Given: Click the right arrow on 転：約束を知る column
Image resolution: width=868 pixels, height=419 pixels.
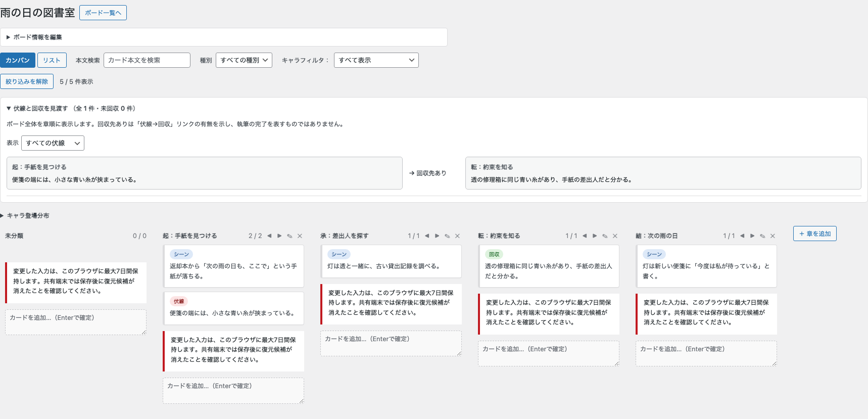Looking at the screenshot, I should coord(595,236).
